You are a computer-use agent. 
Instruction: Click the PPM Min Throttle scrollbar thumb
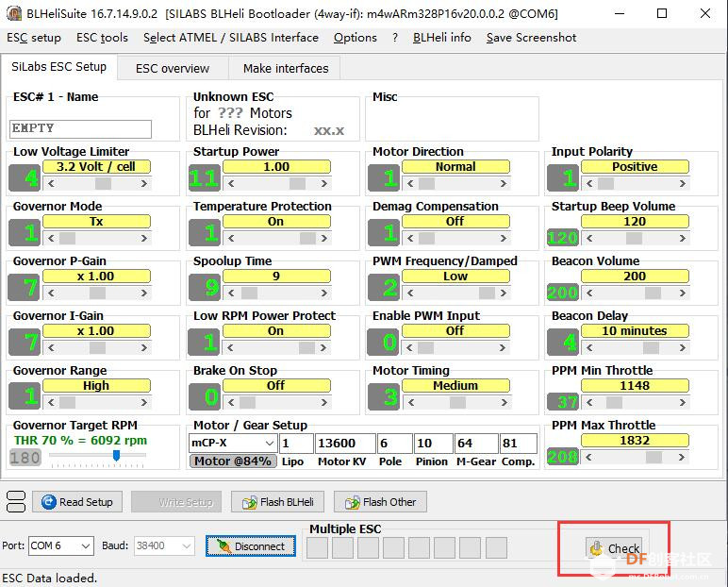coord(614,402)
